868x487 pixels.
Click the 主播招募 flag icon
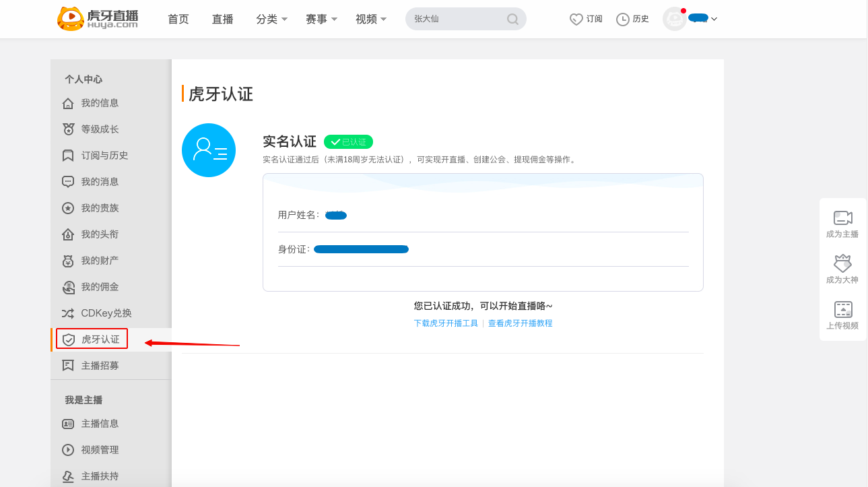click(x=68, y=366)
